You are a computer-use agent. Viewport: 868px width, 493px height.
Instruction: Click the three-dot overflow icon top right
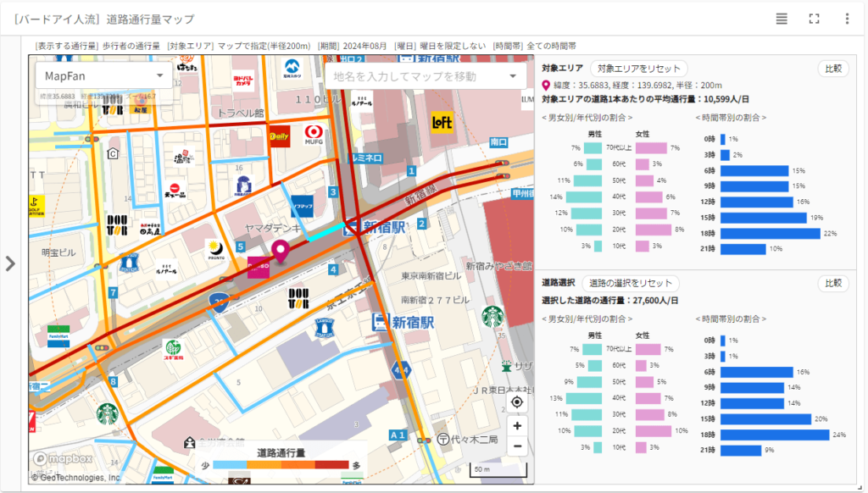pyautogui.click(x=847, y=17)
